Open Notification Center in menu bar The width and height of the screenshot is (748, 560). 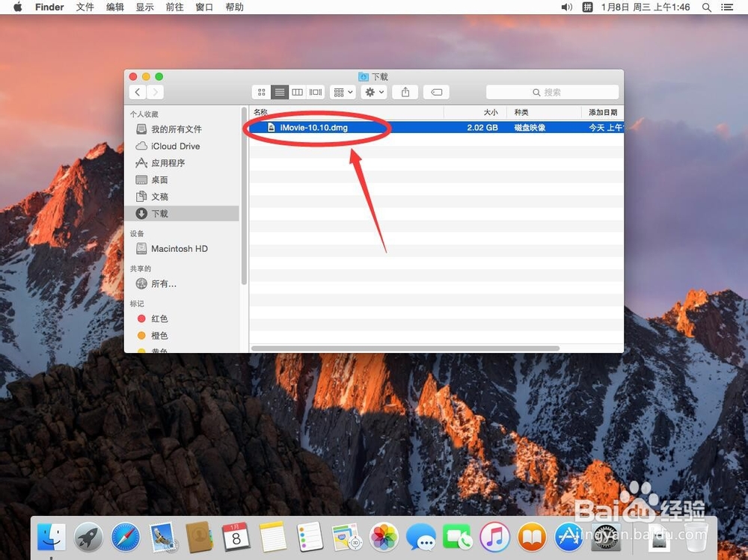(726, 7)
